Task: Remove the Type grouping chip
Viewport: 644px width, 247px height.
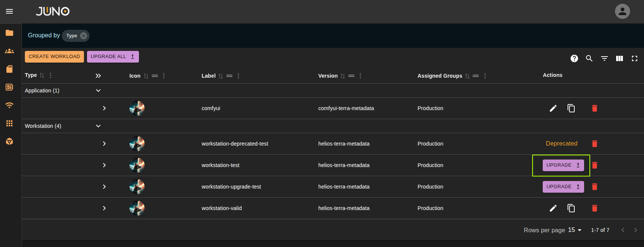Action: [84, 36]
